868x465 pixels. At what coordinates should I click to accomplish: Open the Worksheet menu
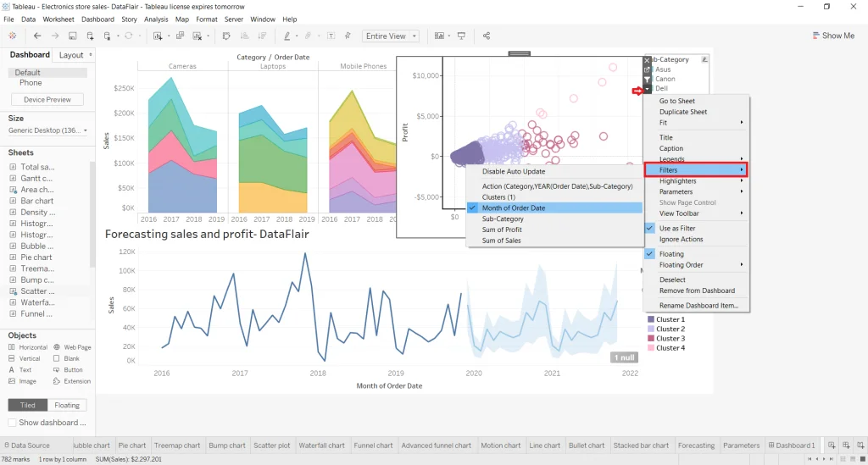tap(58, 19)
